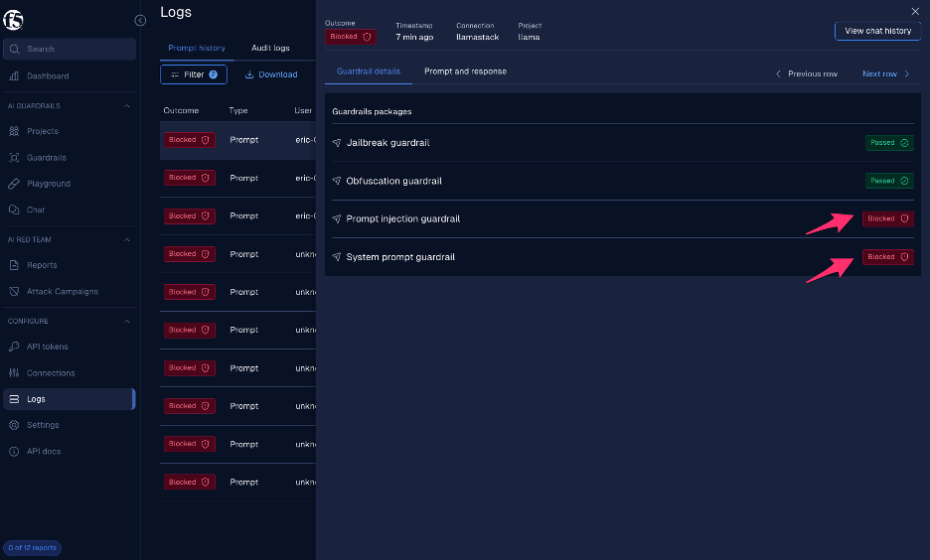Click the View chat history button

click(877, 31)
